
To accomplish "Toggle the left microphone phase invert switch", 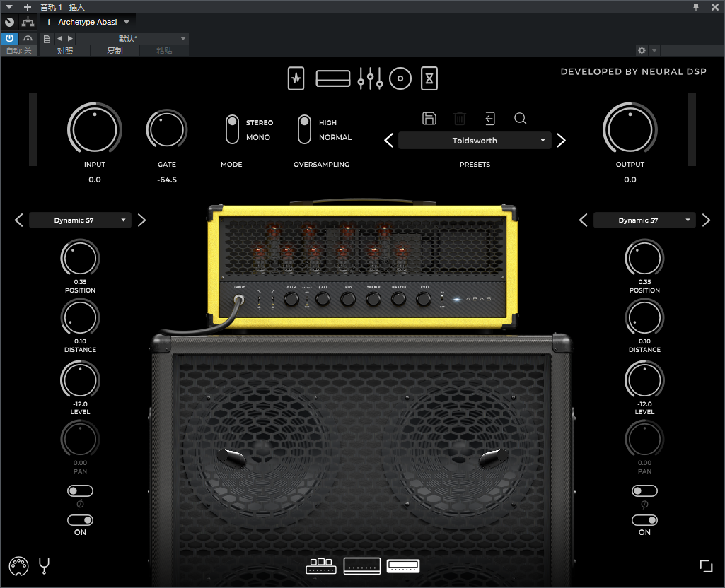I will pos(80,491).
